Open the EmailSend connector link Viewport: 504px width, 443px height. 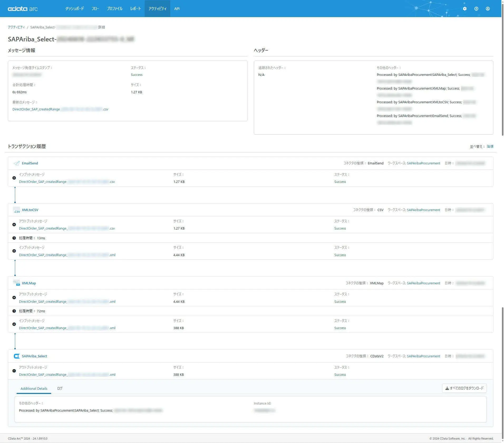[30, 163]
